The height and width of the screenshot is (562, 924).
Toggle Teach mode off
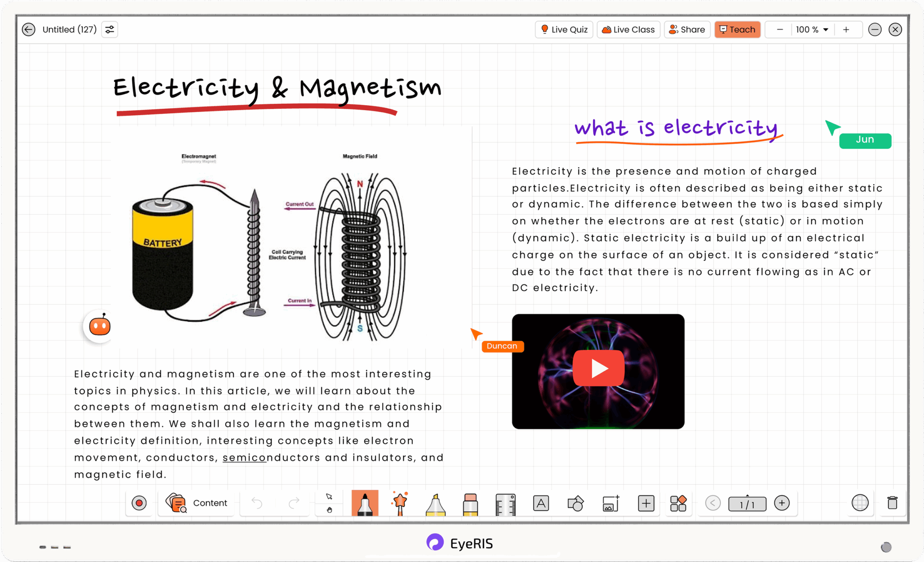tap(737, 29)
